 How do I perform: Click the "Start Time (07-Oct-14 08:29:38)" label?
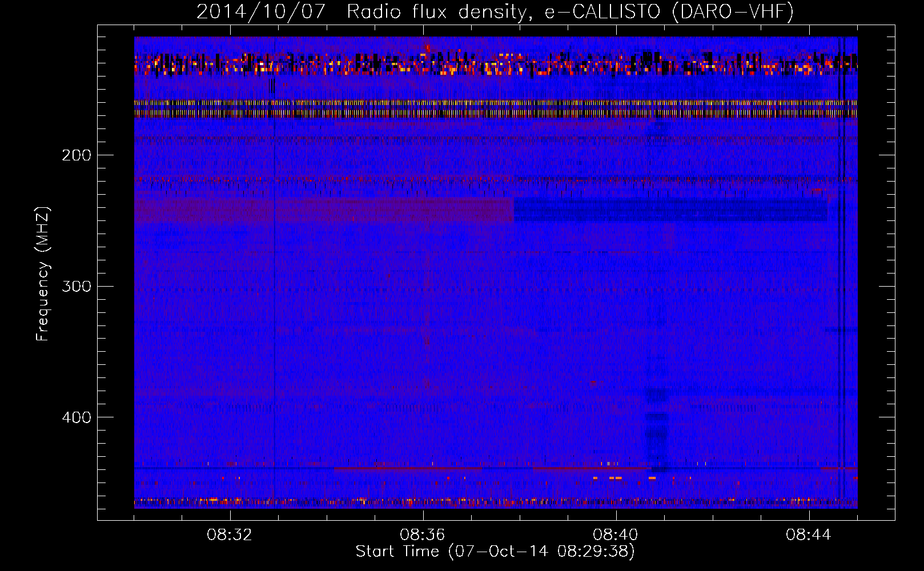pos(495,552)
